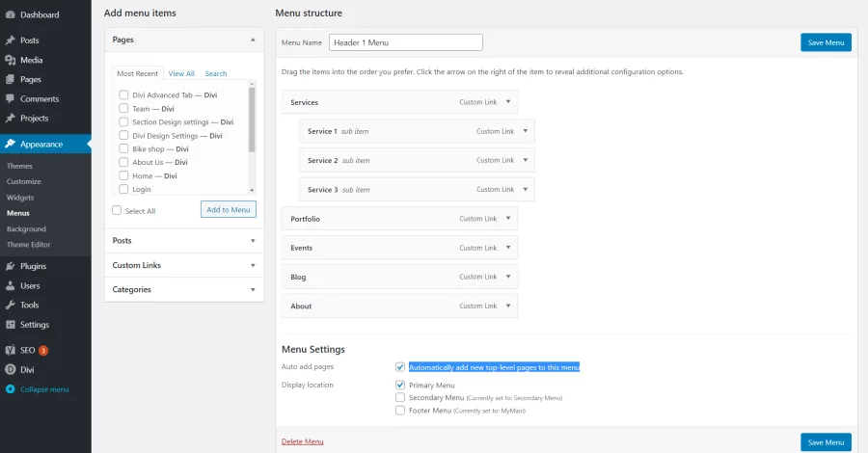Screen dimensions: 868x453
Task: Click the Projects pin icon
Action: click(x=10, y=118)
